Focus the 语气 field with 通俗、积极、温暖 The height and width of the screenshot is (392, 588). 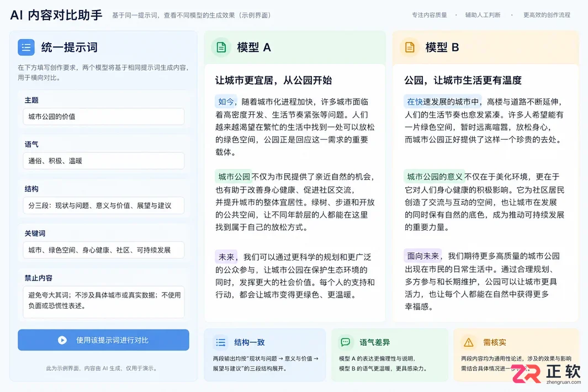pos(103,161)
